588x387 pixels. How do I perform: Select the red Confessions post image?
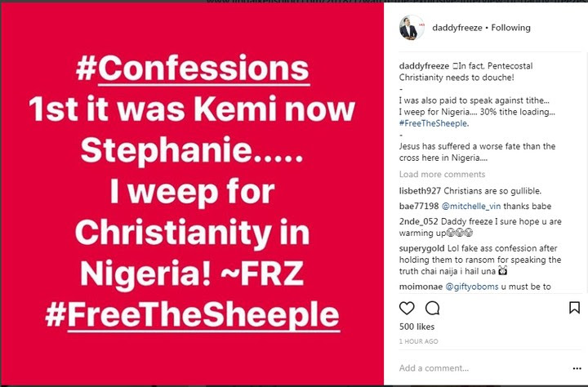coord(192,193)
